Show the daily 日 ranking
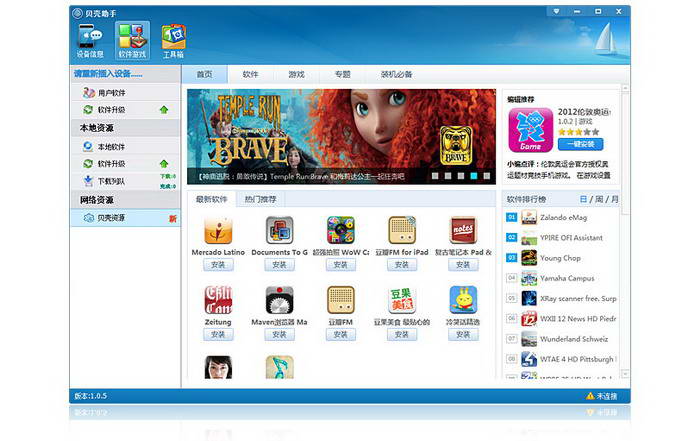This screenshot has width=700, height=441. [x=583, y=199]
